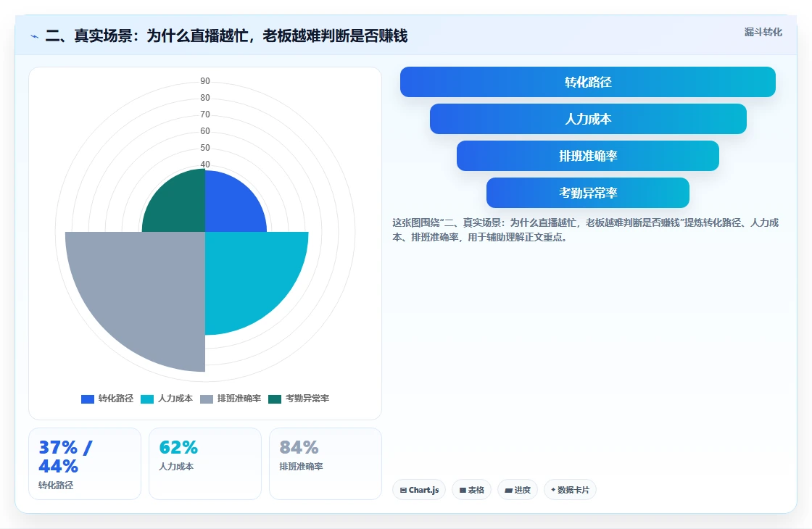Image resolution: width=812 pixels, height=529 pixels.
Task: Select the 转化路径 funnel bar
Action: tap(588, 82)
